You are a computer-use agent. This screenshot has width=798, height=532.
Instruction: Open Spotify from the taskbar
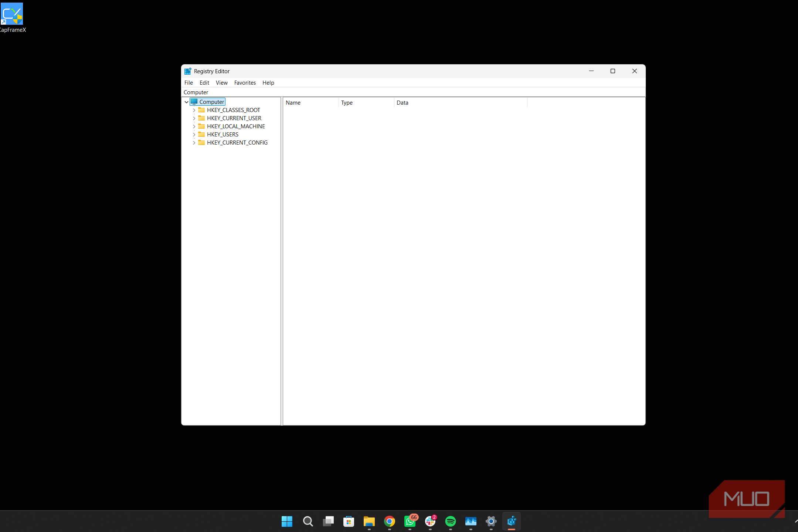click(x=451, y=521)
